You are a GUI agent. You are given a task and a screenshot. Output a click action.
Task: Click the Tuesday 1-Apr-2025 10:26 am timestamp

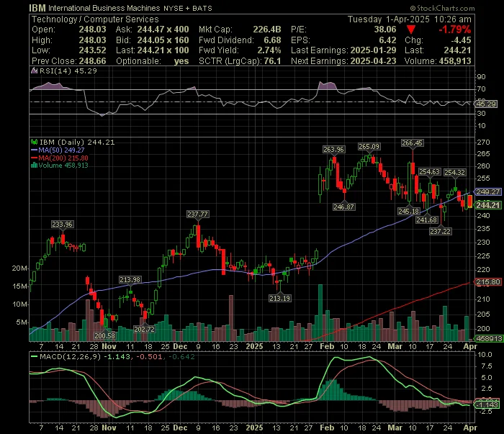(410, 19)
